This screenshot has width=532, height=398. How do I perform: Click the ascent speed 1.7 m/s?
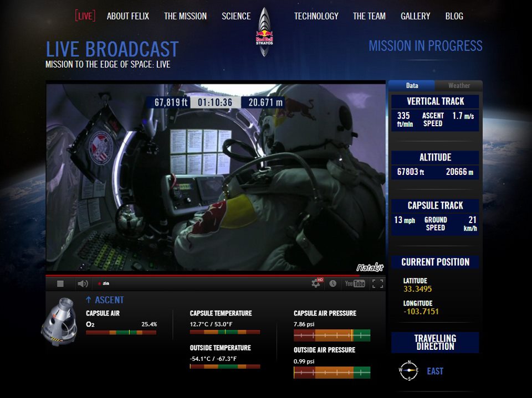(x=463, y=116)
